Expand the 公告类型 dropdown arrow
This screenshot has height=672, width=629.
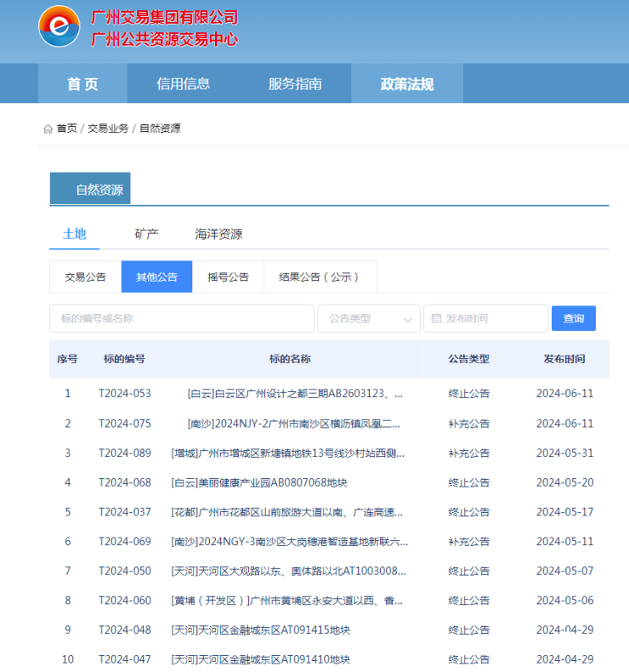[407, 319]
